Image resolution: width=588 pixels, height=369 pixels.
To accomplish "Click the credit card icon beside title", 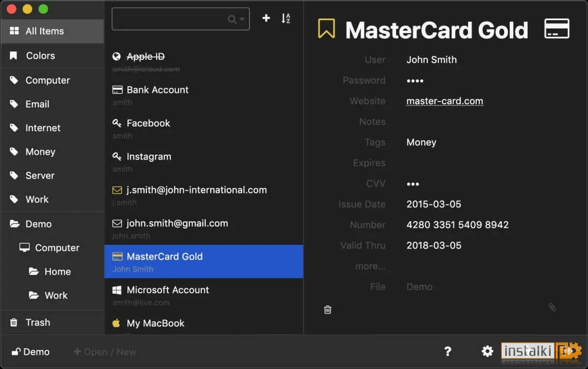I will [557, 28].
